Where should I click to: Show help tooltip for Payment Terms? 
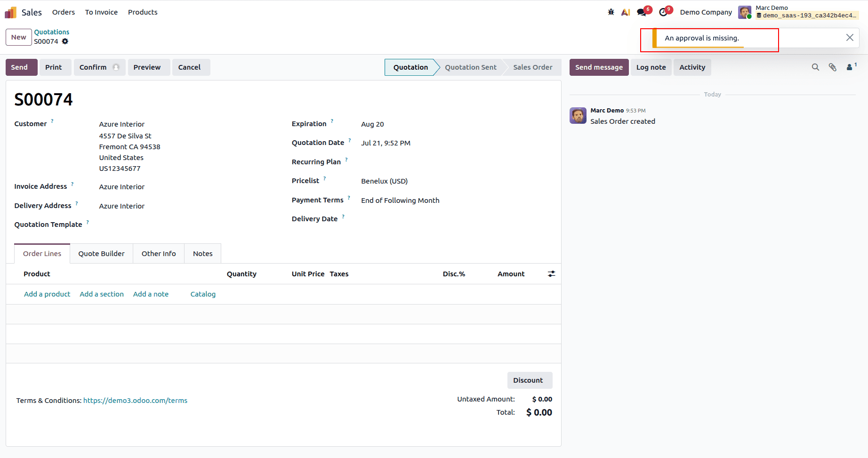tap(349, 197)
